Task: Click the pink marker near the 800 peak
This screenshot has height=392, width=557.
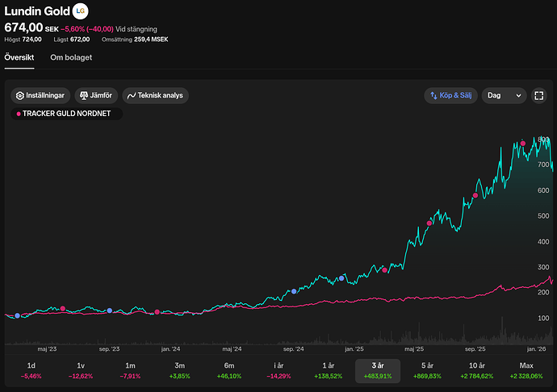Action: 523,144
